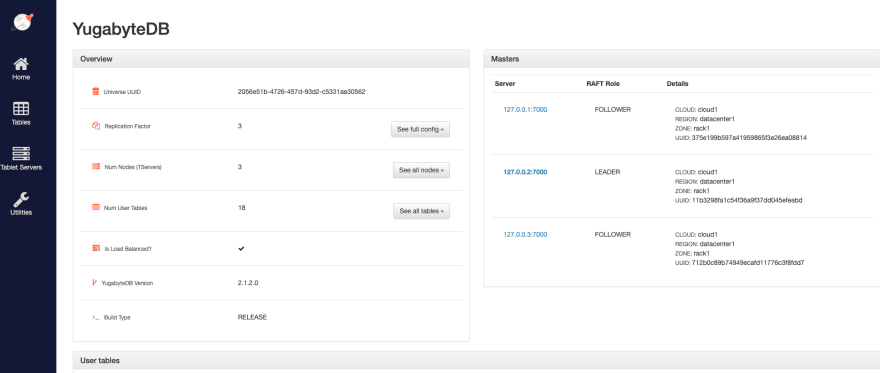Open leader master 127.0.0.2:7000 link
This screenshot has height=373, width=880.
pyautogui.click(x=525, y=172)
